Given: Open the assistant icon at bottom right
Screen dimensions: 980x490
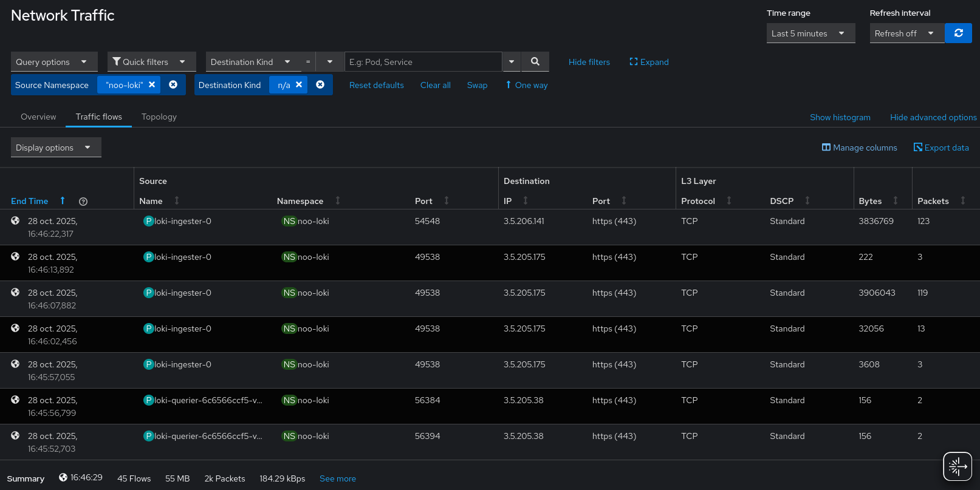Looking at the screenshot, I should [x=957, y=466].
